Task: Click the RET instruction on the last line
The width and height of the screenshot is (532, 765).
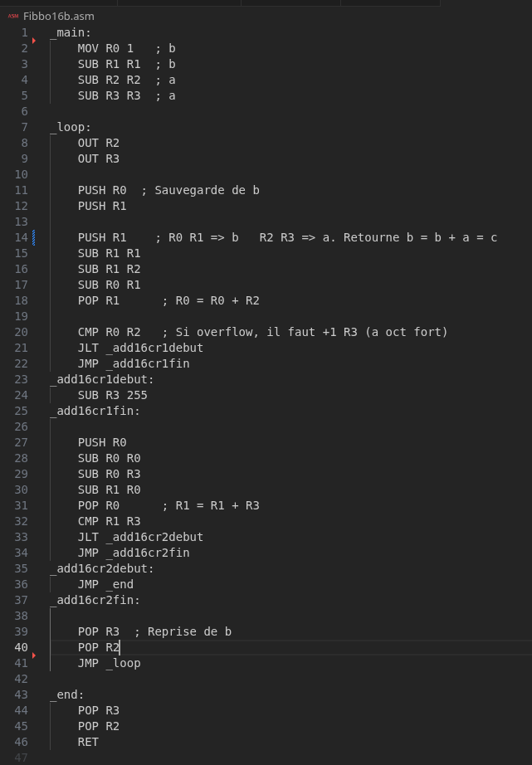Action: (x=88, y=742)
